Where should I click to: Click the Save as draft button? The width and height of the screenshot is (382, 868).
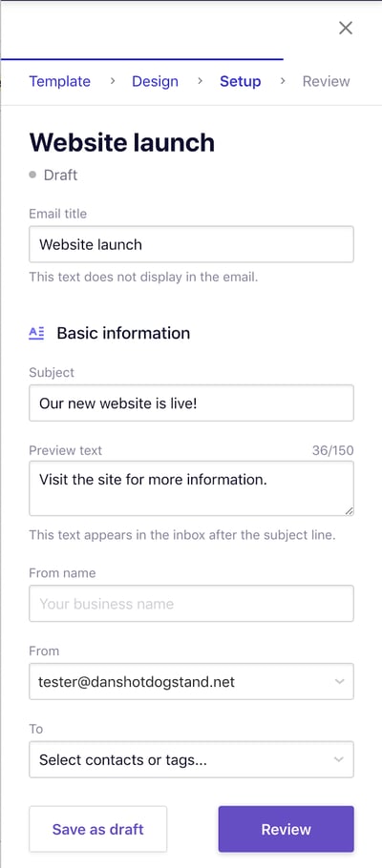pos(97,829)
